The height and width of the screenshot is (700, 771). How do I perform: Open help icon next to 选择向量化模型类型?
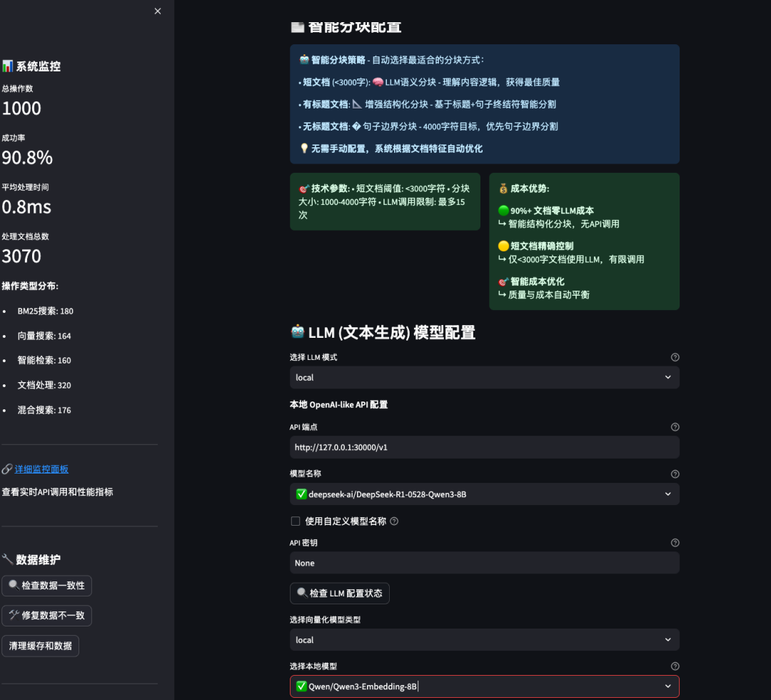click(x=675, y=619)
